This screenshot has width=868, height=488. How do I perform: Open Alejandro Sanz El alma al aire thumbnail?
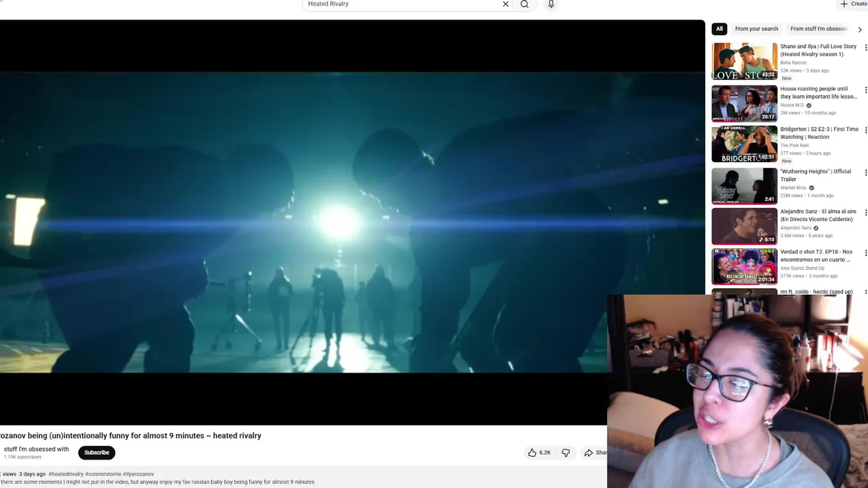click(x=744, y=226)
